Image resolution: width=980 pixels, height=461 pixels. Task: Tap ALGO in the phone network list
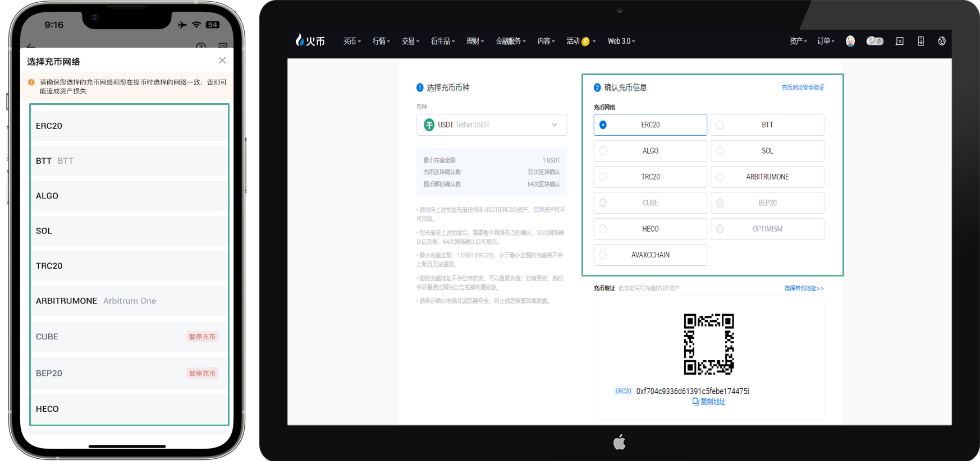pyautogui.click(x=129, y=196)
